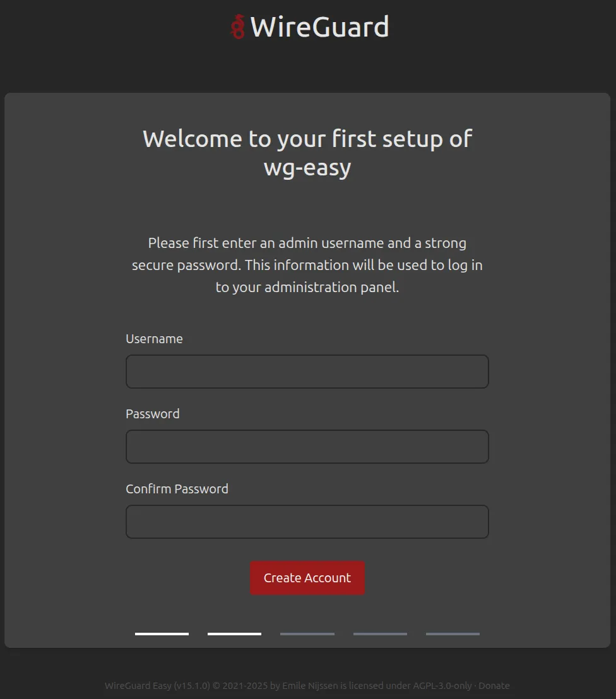Click the WireGuard header title text
The image size is (616, 699).
(319, 27)
